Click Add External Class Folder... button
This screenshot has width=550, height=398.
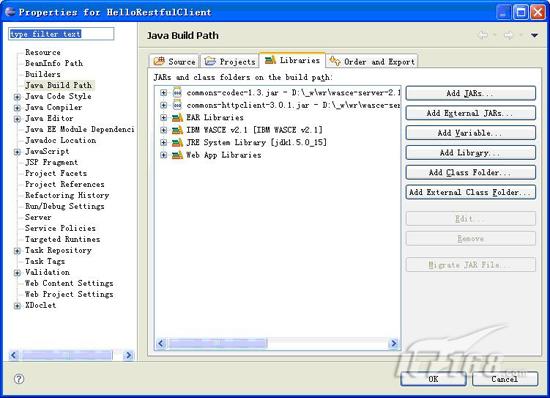(x=470, y=192)
